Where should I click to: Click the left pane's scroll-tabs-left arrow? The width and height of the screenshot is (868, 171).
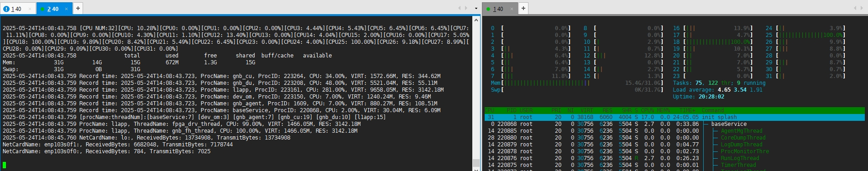(x=460, y=8)
